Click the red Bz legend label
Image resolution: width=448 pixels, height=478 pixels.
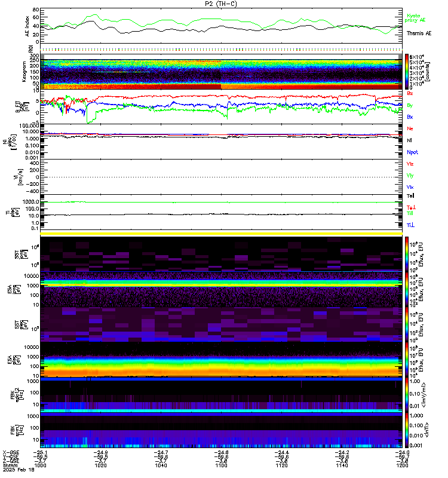410,93
